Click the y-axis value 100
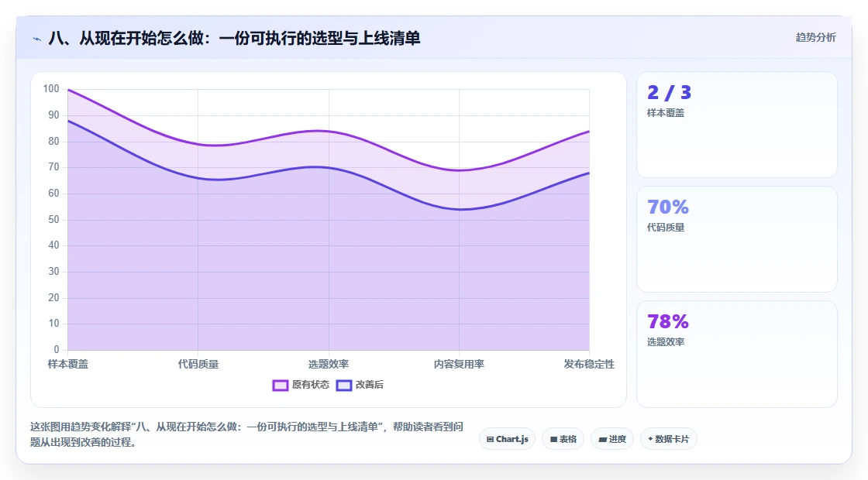 coord(51,89)
